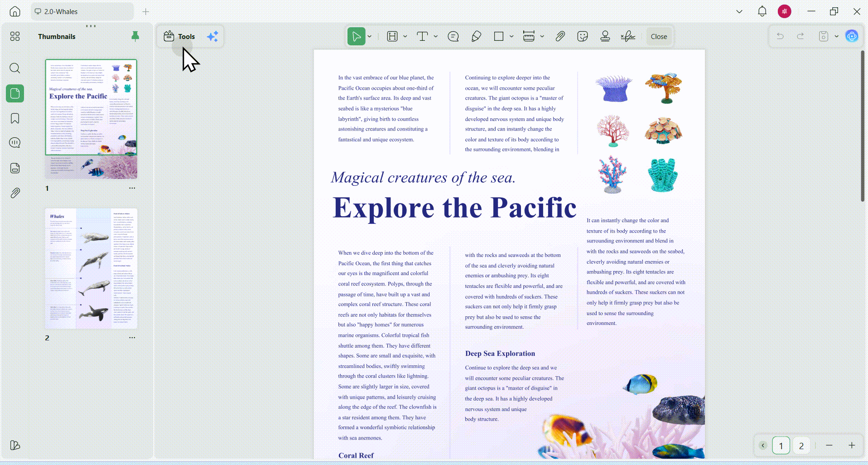Select the measurement ruler tool
Viewport: 868px width, 465px height.
(529, 36)
